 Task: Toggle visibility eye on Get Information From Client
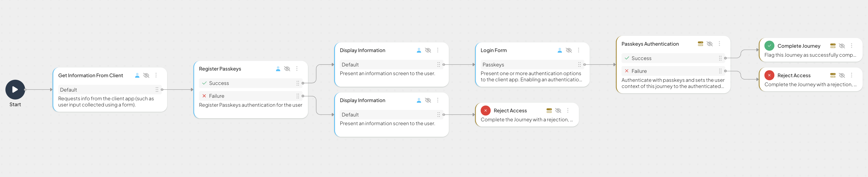pos(146,75)
